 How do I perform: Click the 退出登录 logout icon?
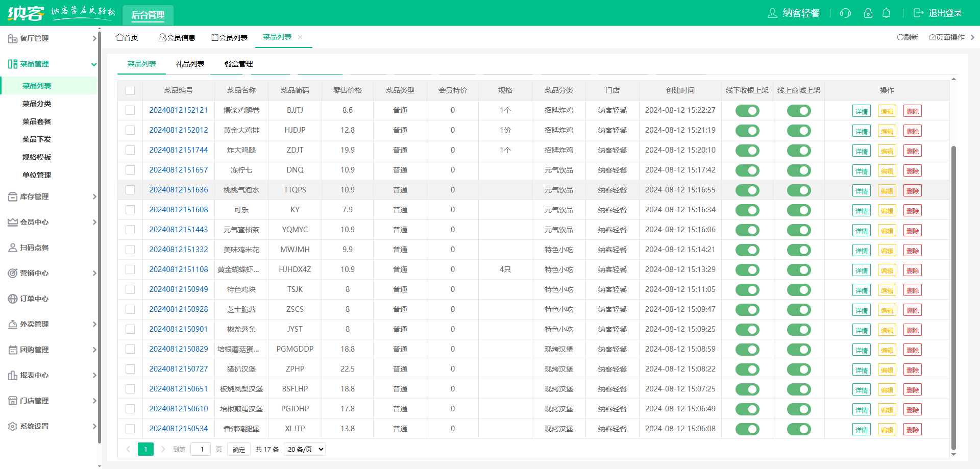[918, 13]
